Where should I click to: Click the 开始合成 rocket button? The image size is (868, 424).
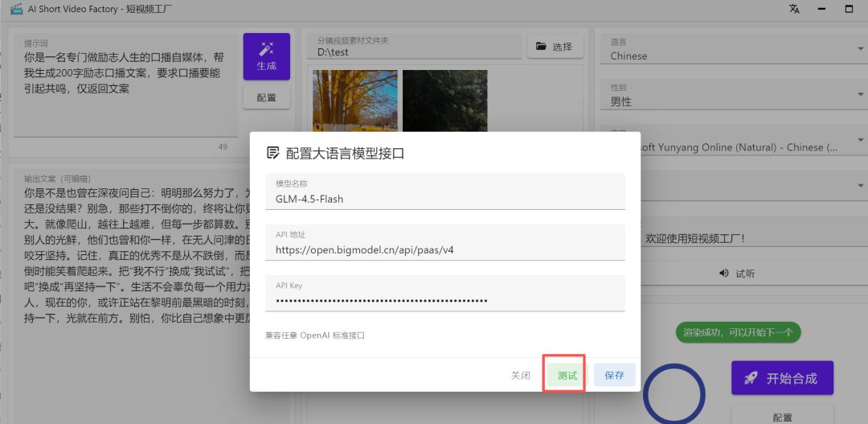pyautogui.click(x=782, y=378)
